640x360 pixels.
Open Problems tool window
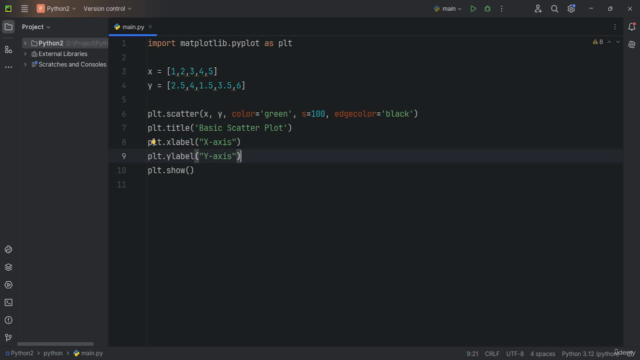pos(8,320)
